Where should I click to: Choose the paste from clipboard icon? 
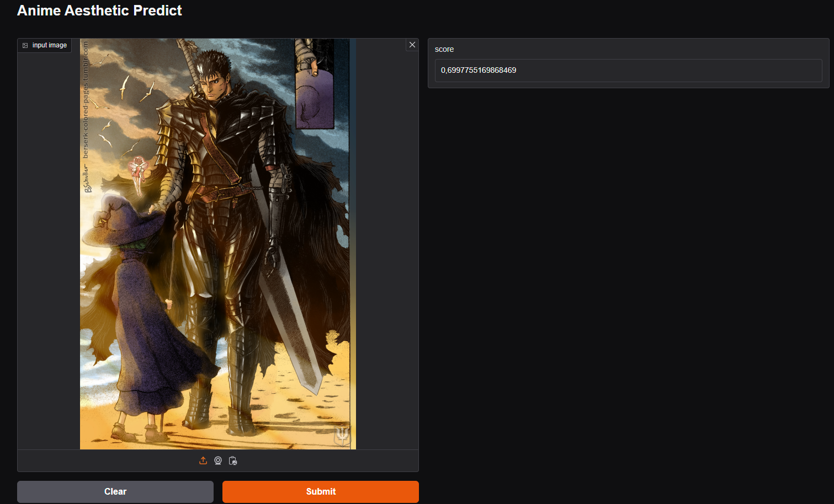[x=233, y=460]
